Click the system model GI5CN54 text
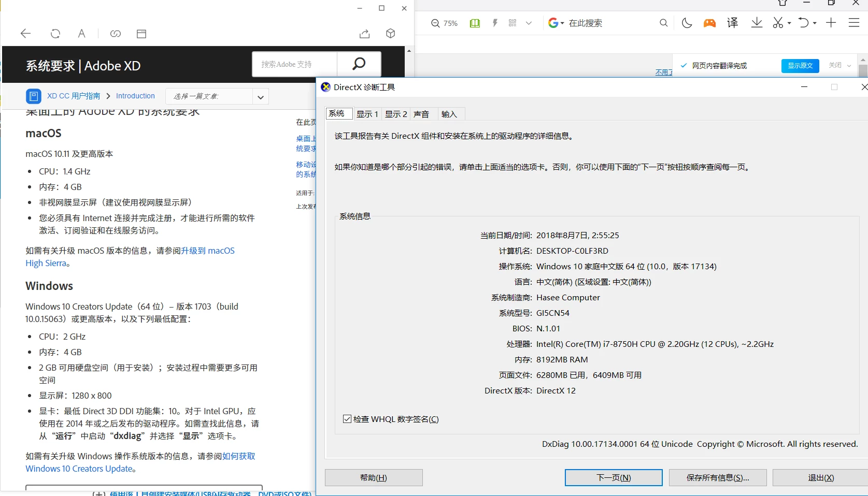Viewport: 868px width, 496px height. click(x=553, y=313)
